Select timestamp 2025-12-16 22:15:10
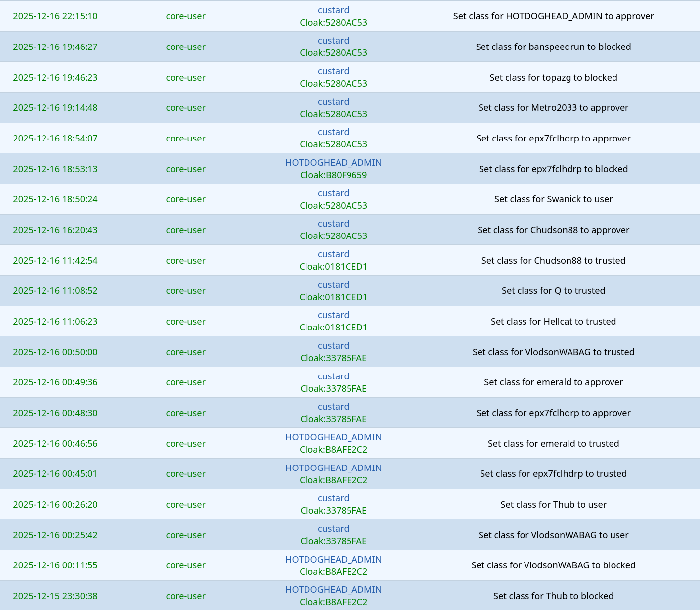Viewport: 700px width, 610px height. pos(55,16)
